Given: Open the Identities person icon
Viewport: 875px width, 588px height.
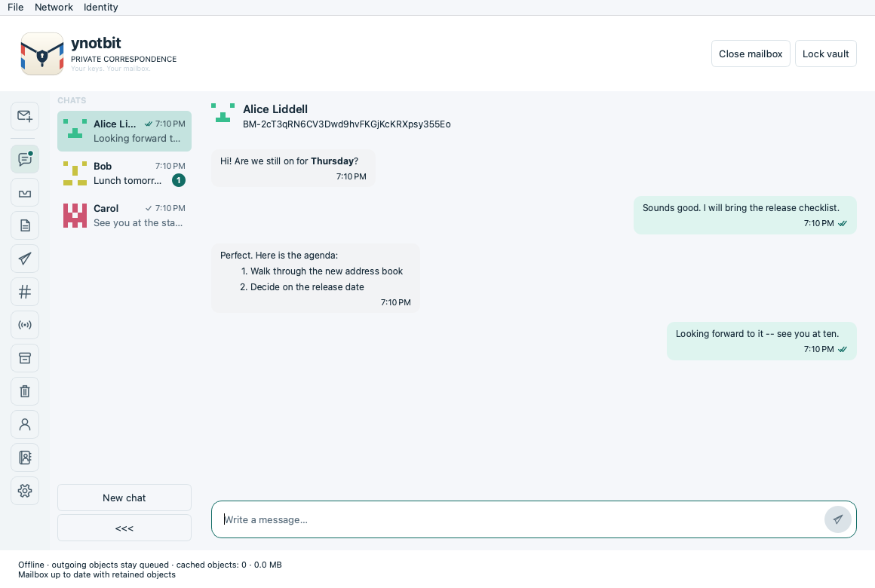Looking at the screenshot, I should point(25,424).
